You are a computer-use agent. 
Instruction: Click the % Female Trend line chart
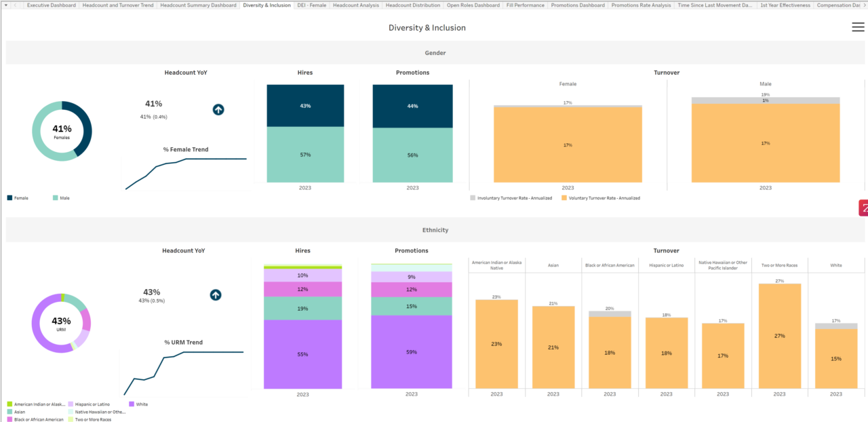click(184, 172)
